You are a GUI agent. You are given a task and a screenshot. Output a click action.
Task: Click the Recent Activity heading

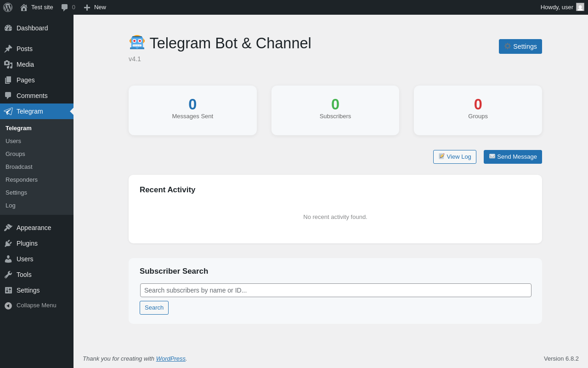(168, 190)
